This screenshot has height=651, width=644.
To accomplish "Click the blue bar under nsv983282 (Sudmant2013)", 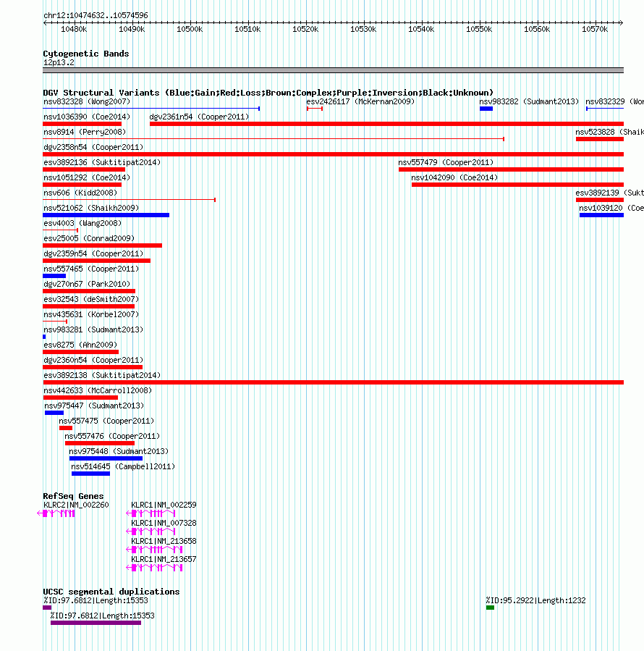I will (486, 109).
